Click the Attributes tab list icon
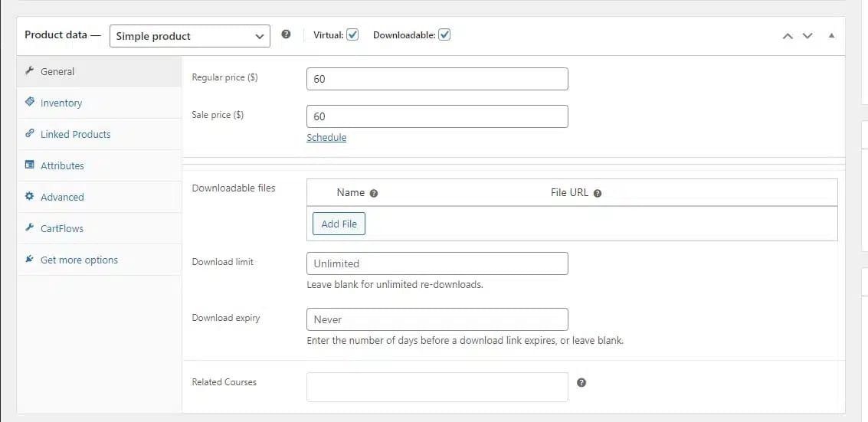This screenshot has width=868, height=422. 30,165
